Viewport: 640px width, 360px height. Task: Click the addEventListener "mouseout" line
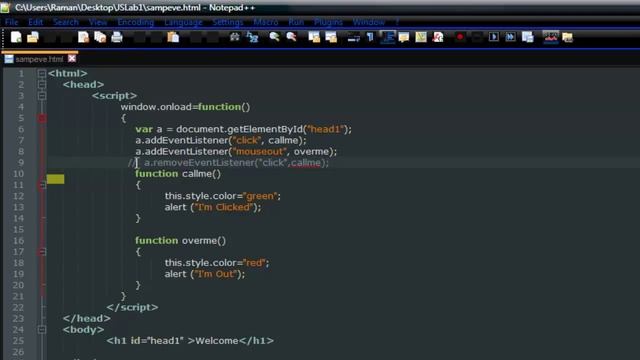tap(236, 151)
